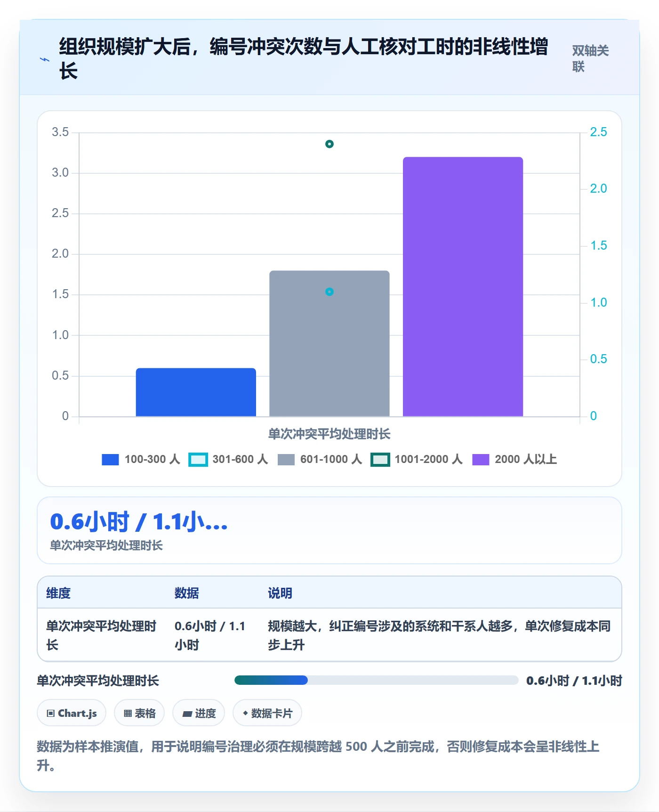Click the table description starting with 规模越大
Image resolution: width=659 pixels, height=812 pixels.
pos(439,635)
